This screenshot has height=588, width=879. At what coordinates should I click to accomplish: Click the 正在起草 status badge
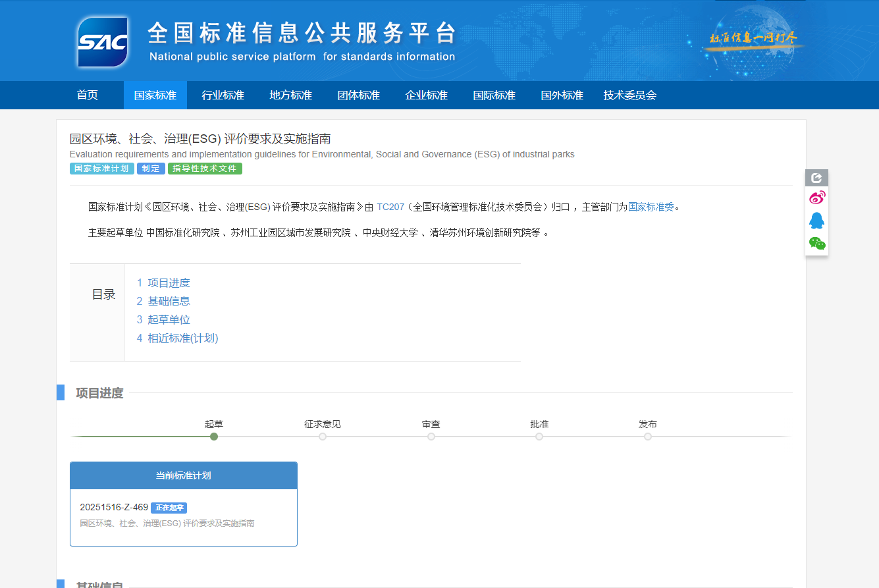tap(169, 508)
